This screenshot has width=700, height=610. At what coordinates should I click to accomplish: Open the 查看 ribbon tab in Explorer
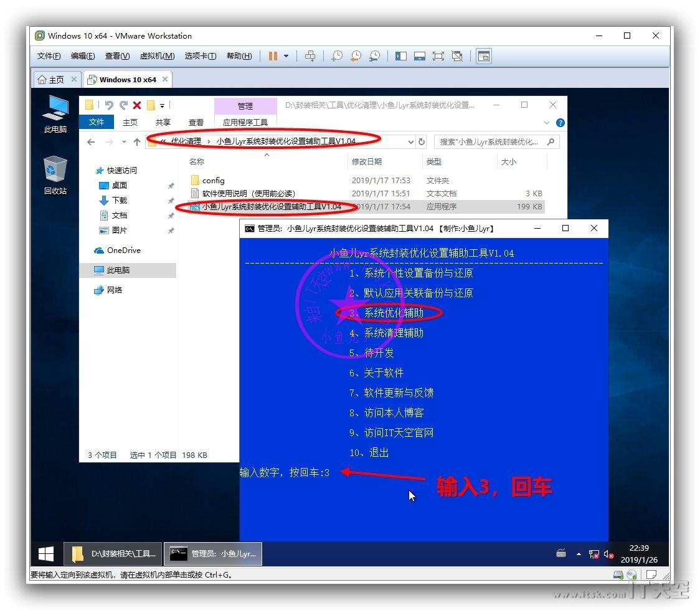196,122
